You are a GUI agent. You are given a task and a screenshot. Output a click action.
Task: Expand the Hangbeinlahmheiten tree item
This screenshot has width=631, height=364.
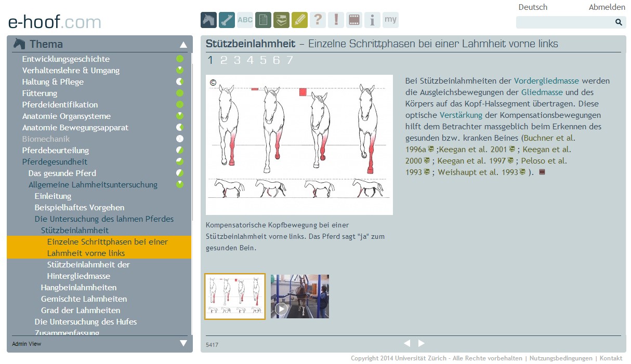[x=78, y=287]
